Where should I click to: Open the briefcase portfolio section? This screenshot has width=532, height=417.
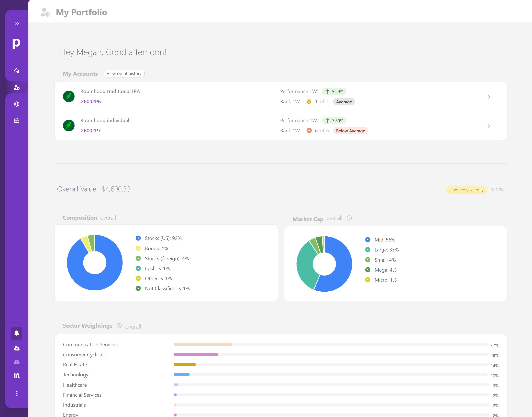coord(16,120)
